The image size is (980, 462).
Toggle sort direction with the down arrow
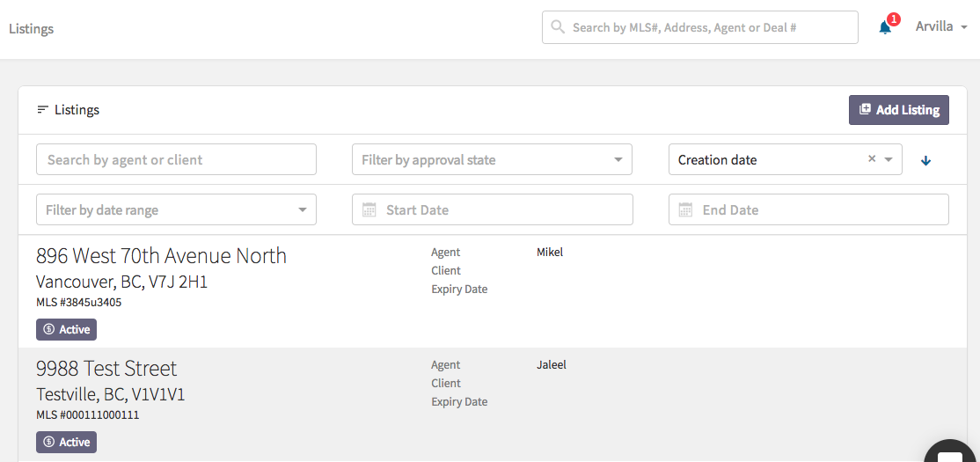point(925,160)
